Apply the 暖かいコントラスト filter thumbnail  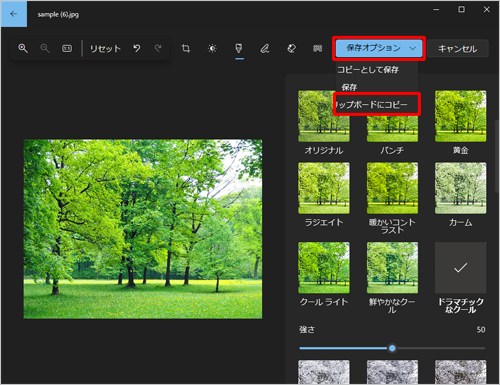[392, 188]
